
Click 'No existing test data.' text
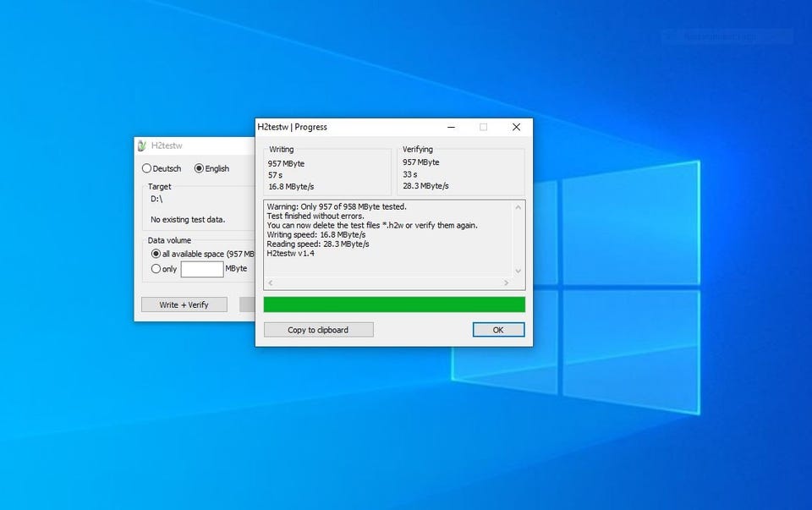[x=188, y=220]
